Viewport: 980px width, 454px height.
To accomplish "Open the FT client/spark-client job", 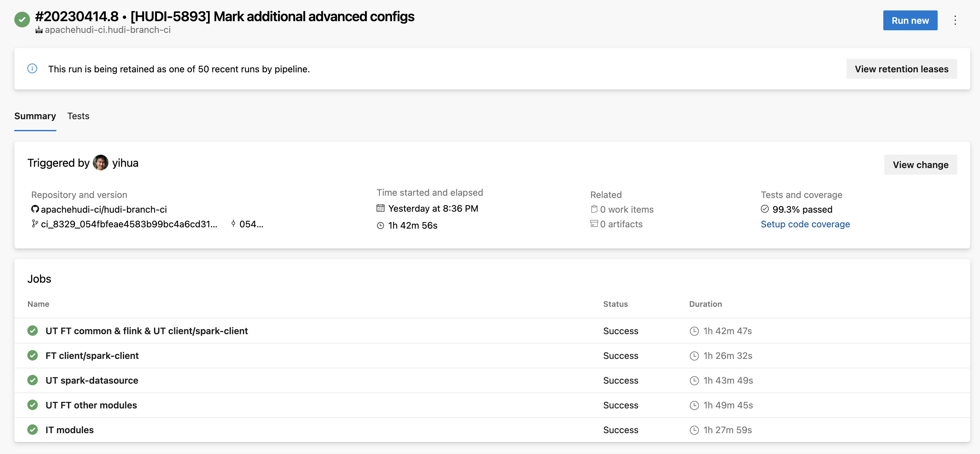I will pyautogui.click(x=92, y=355).
